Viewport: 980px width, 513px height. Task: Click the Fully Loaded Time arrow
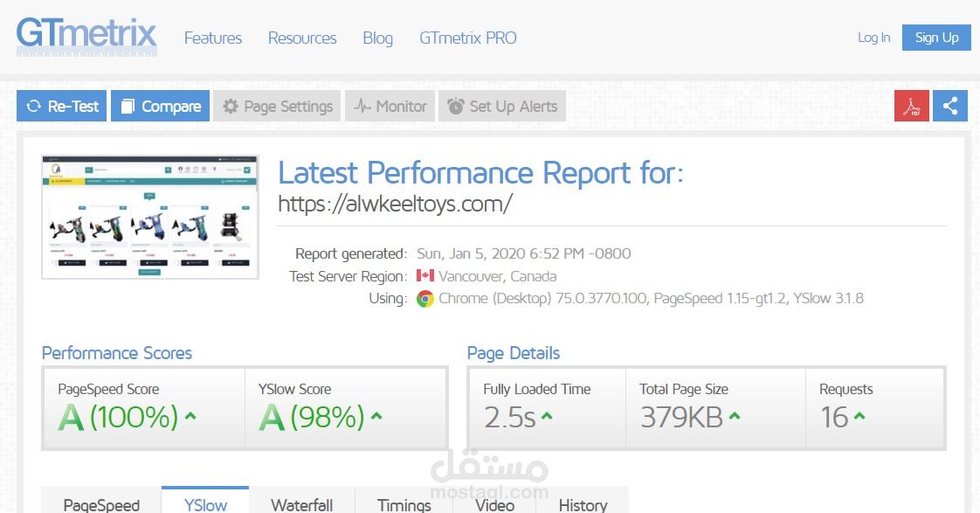(x=547, y=415)
